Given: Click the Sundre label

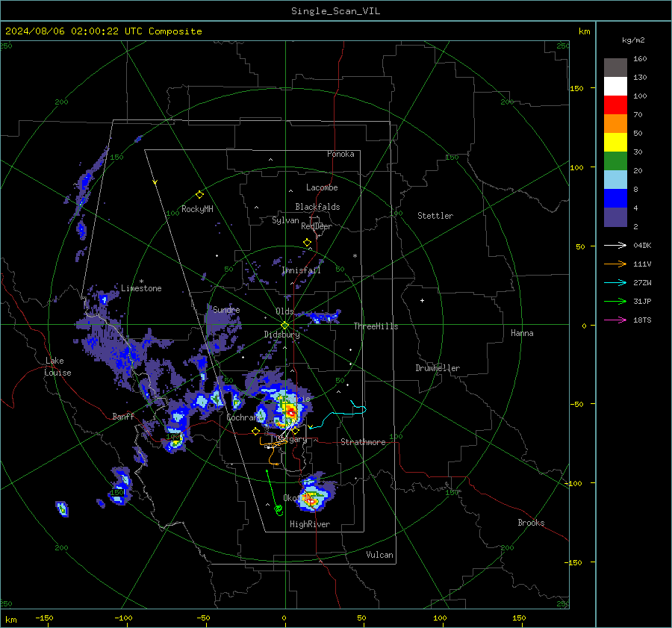Looking at the screenshot, I should pyautogui.click(x=226, y=310).
